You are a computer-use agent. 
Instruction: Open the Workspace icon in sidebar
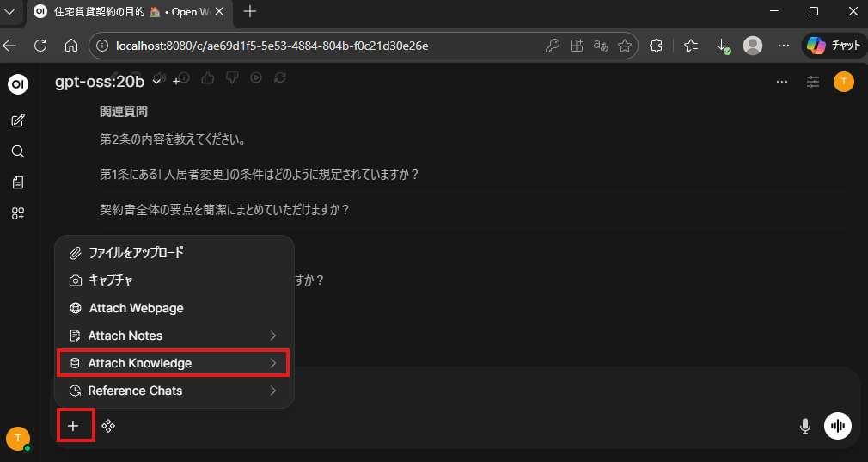pyautogui.click(x=17, y=213)
